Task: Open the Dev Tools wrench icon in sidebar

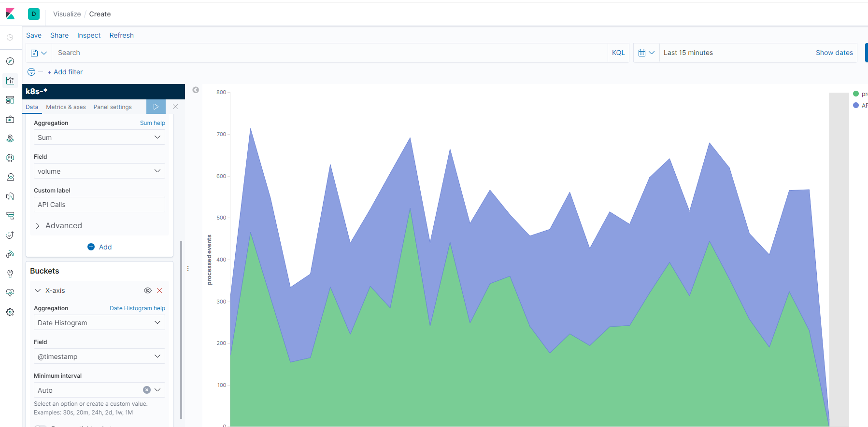Action: point(10,274)
